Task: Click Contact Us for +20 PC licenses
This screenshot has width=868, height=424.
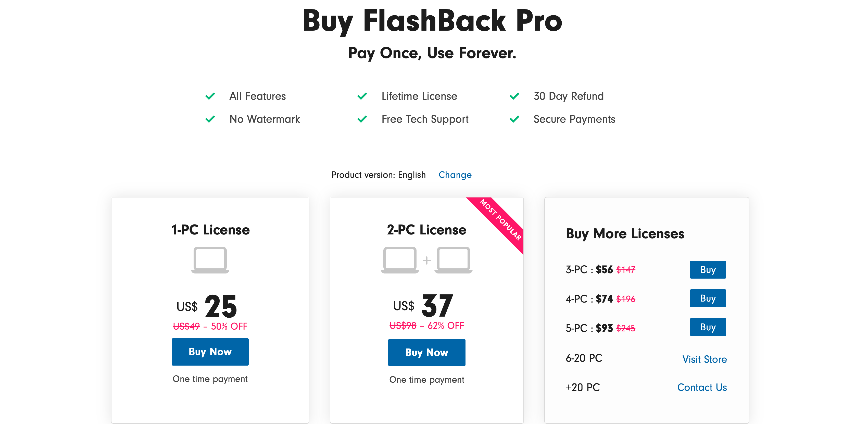Action: pos(702,387)
